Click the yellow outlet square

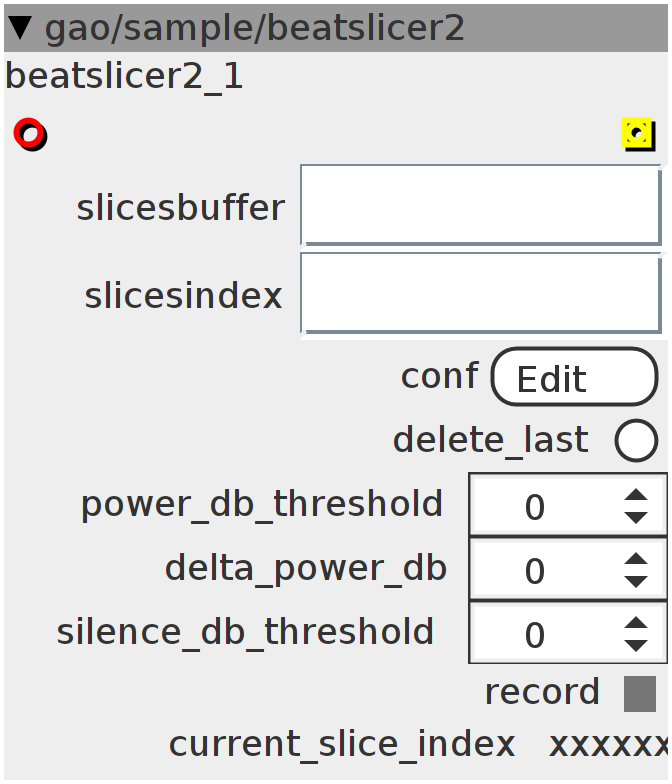pos(638,134)
